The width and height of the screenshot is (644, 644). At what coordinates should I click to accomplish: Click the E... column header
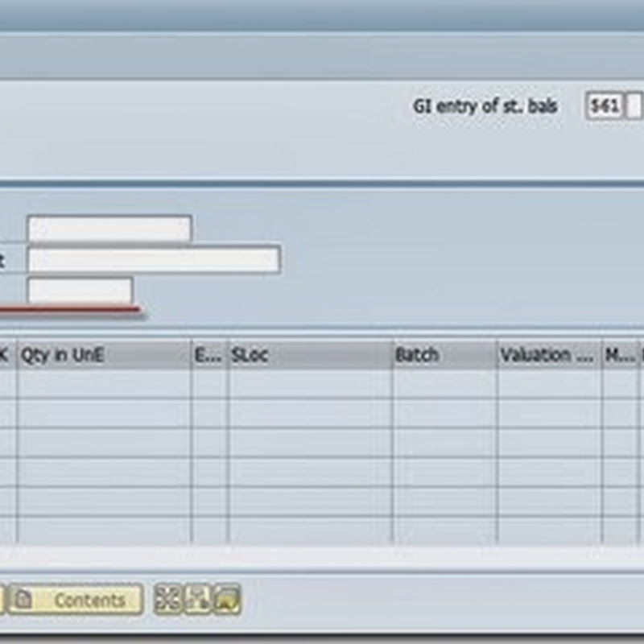tap(209, 355)
